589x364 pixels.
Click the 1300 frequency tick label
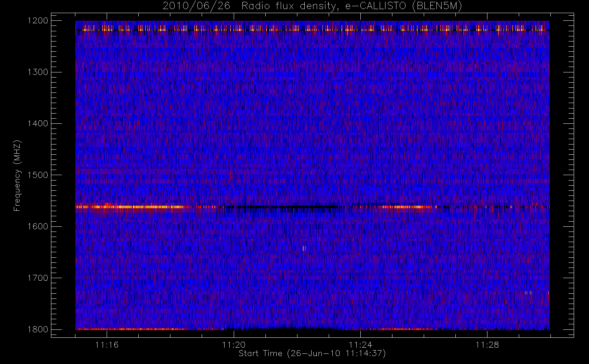pos(38,72)
